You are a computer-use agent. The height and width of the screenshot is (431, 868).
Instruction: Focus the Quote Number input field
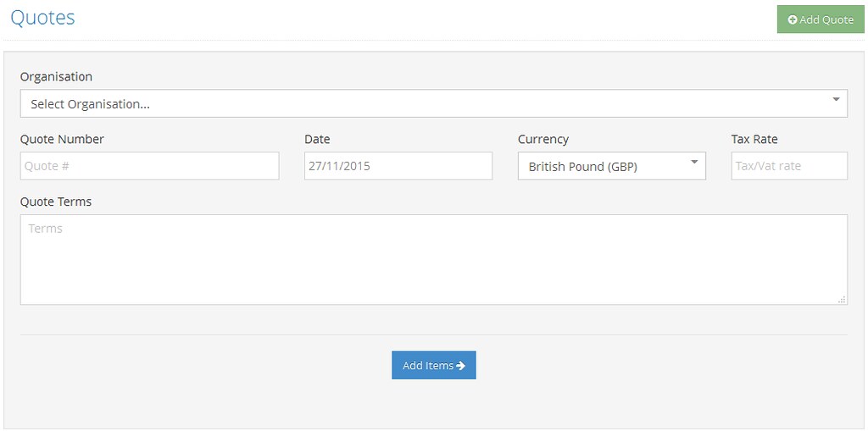coord(149,166)
